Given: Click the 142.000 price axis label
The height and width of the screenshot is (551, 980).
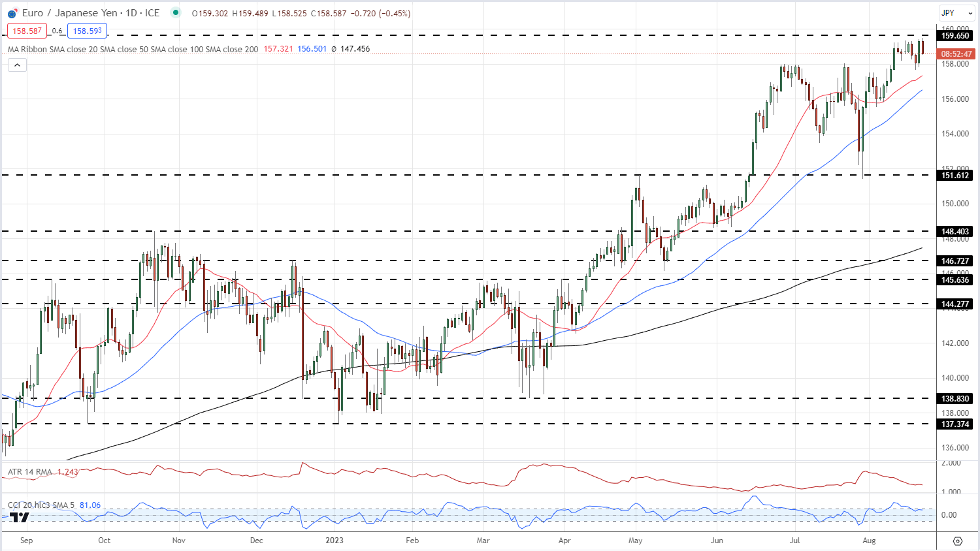Looking at the screenshot, I should (955, 343).
